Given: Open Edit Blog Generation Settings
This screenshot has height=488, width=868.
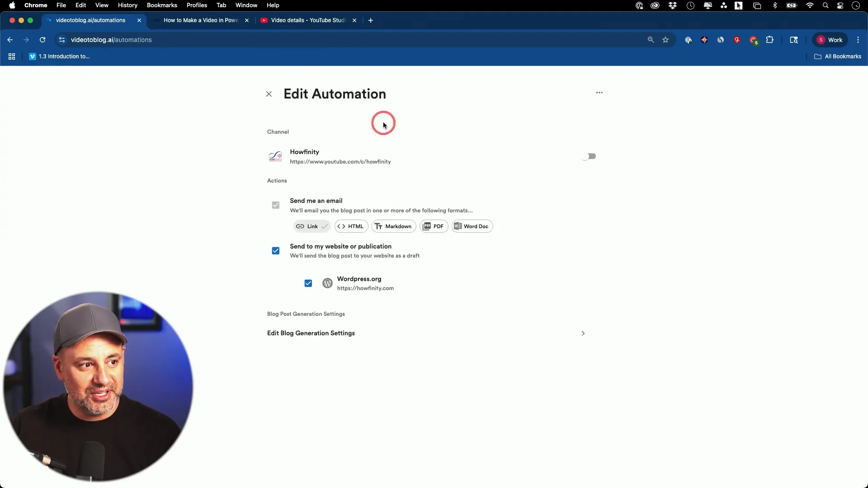Looking at the screenshot, I should (426, 333).
